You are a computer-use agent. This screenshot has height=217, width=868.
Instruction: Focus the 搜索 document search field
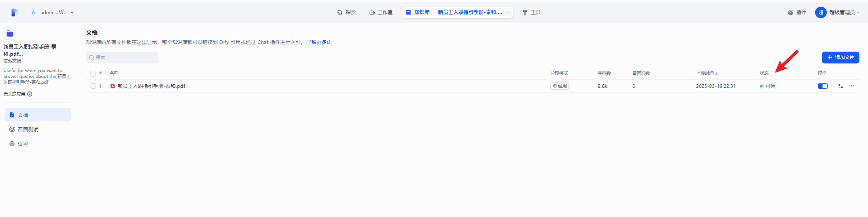coord(122,58)
